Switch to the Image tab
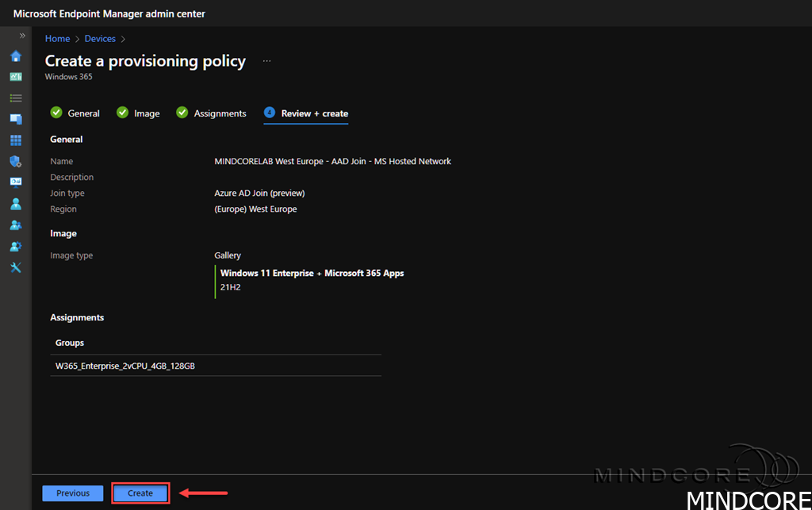This screenshot has width=812, height=510. pos(139,113)
